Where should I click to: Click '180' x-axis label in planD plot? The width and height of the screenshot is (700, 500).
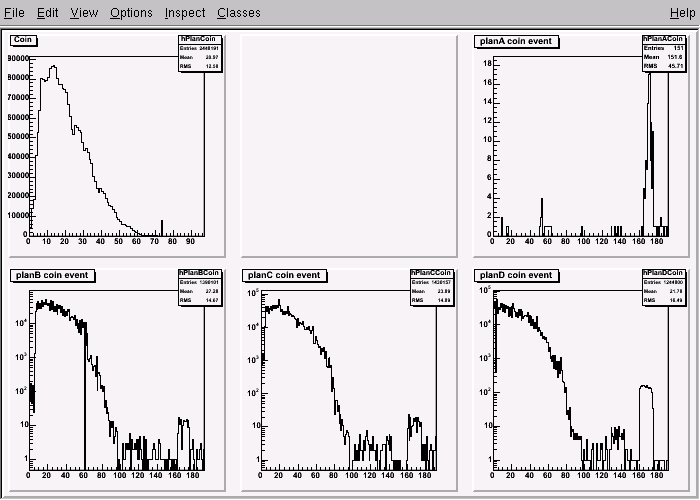tap(657, 475)
